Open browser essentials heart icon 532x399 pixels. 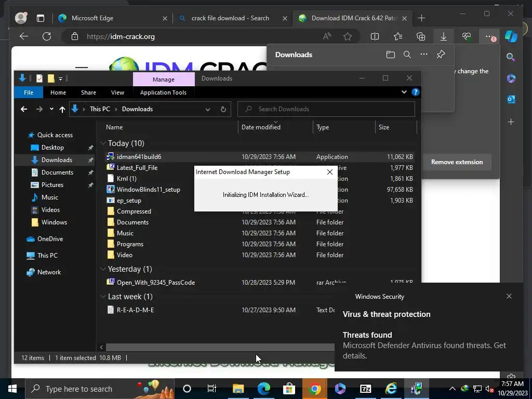click(467, 36)
